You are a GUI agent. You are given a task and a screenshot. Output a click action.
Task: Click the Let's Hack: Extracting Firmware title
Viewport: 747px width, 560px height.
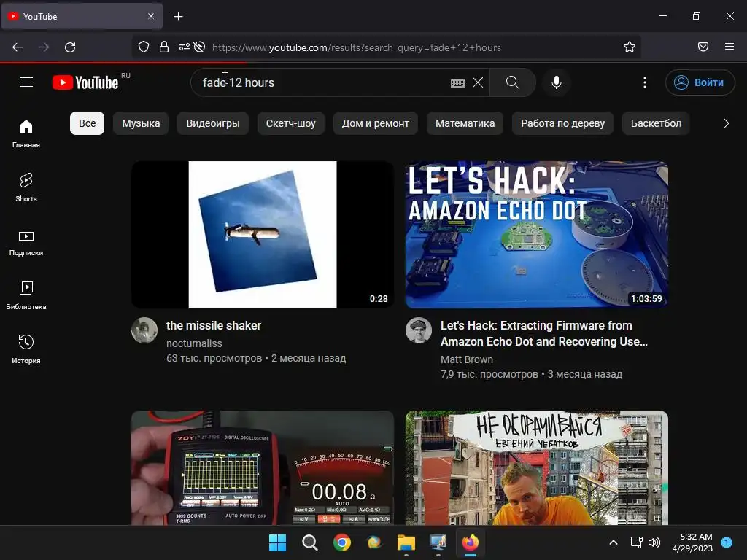coord(544,333)
